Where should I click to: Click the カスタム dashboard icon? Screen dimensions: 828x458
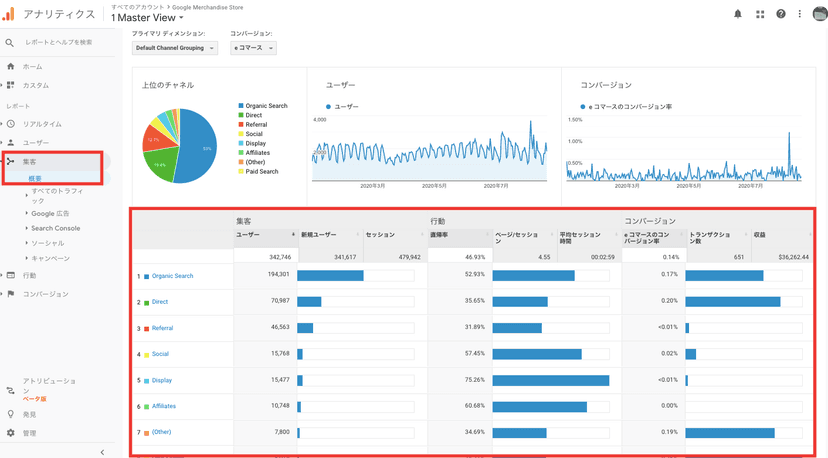click(x=11, y=85)
